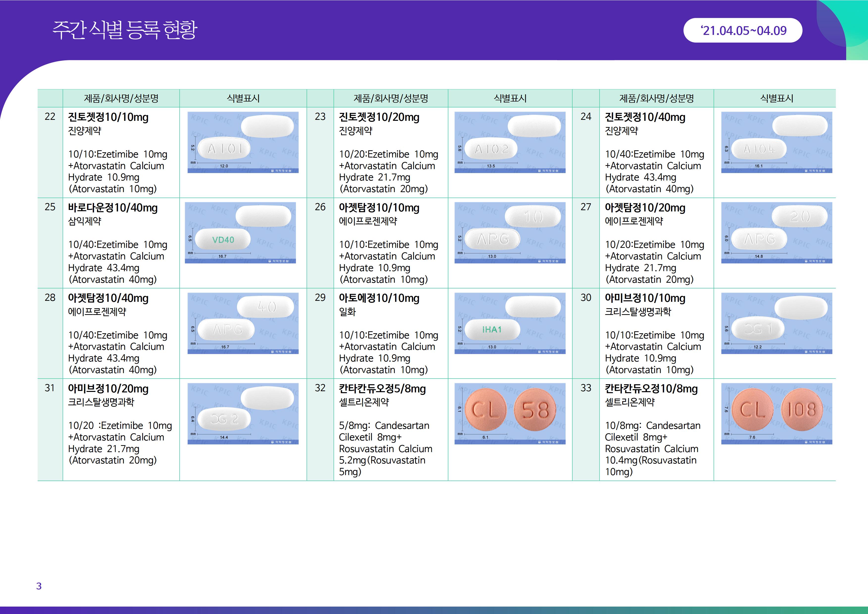Select the green VD40 pill image
This screenshot has width=868, height=614.
pos(240,233)
